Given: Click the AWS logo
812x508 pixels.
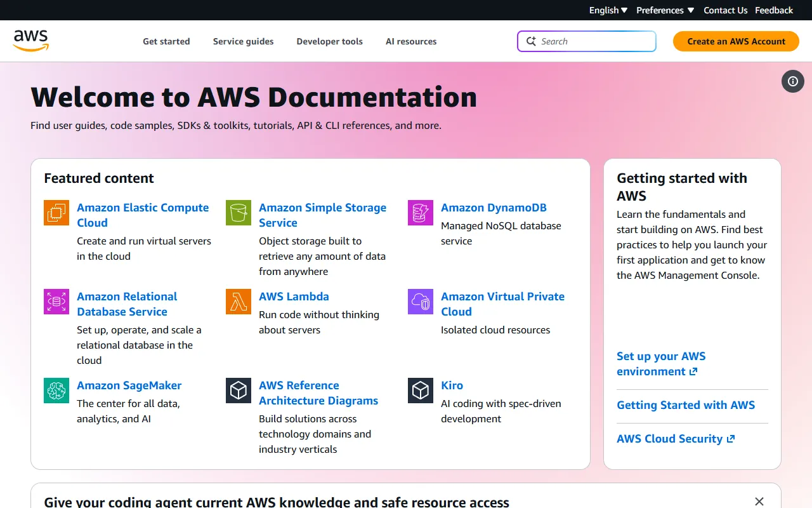Looking at the screenshot, I should 30,41.
